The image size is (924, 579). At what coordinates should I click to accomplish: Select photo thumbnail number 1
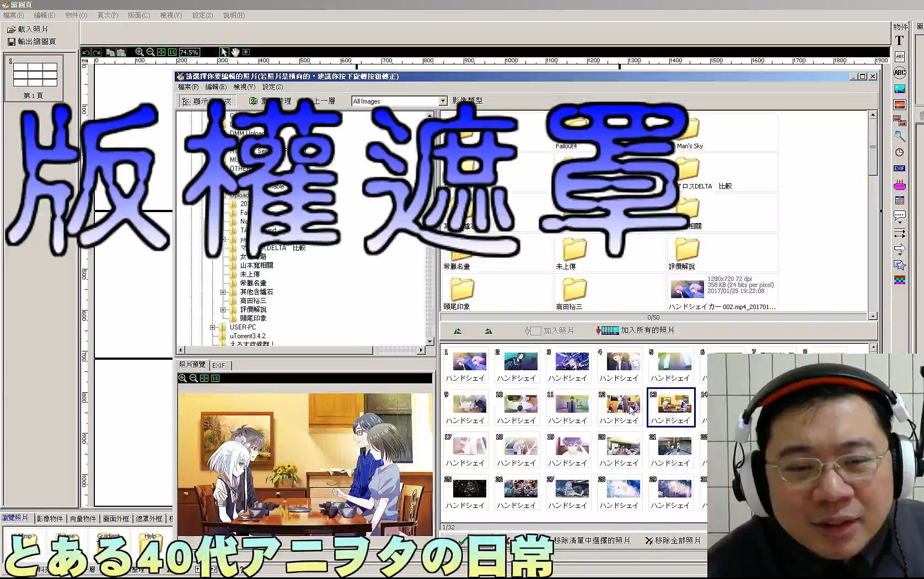(x=466, y=365)
